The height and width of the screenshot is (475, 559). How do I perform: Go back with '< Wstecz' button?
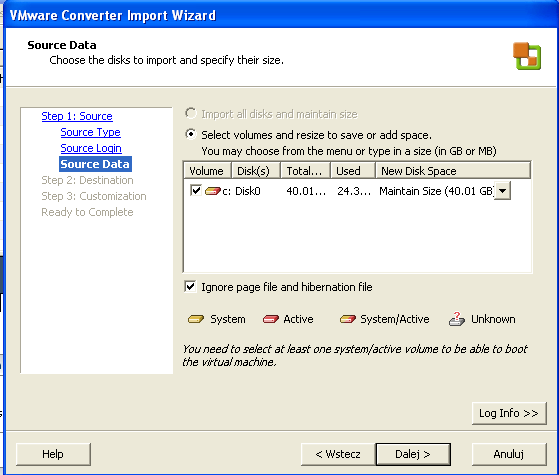(338, 454)
